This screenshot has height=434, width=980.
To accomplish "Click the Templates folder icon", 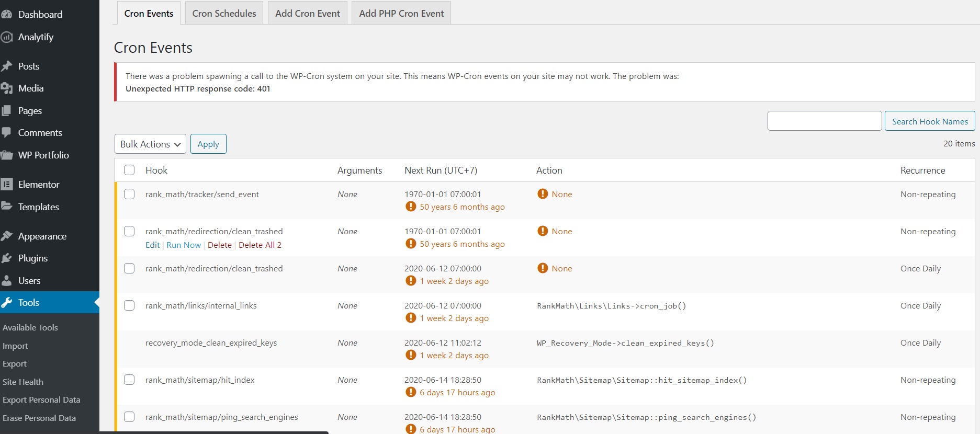I will click(x=6, y=207).
